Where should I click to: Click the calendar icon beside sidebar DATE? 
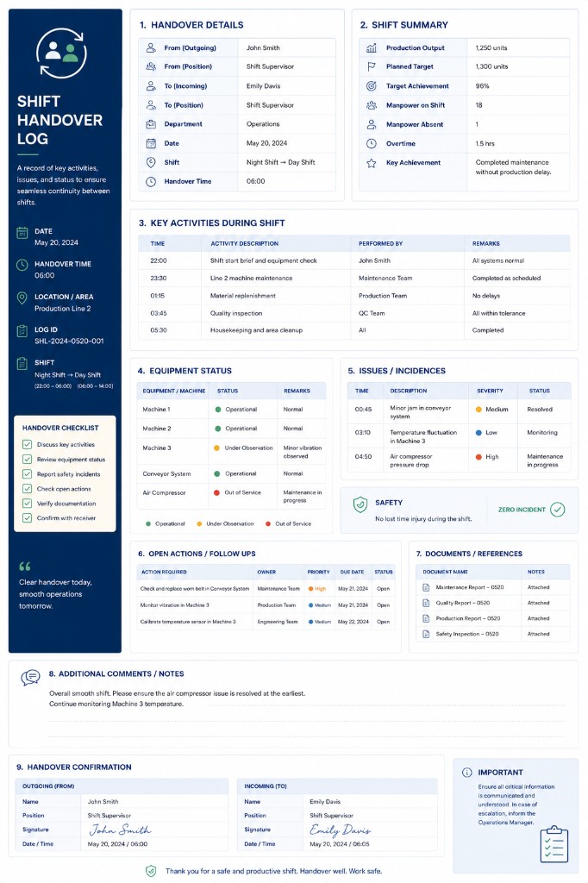coord(22,233)
